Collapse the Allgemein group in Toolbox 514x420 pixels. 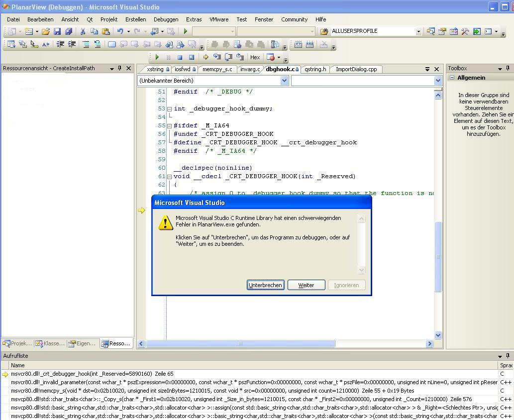point(452,77)
